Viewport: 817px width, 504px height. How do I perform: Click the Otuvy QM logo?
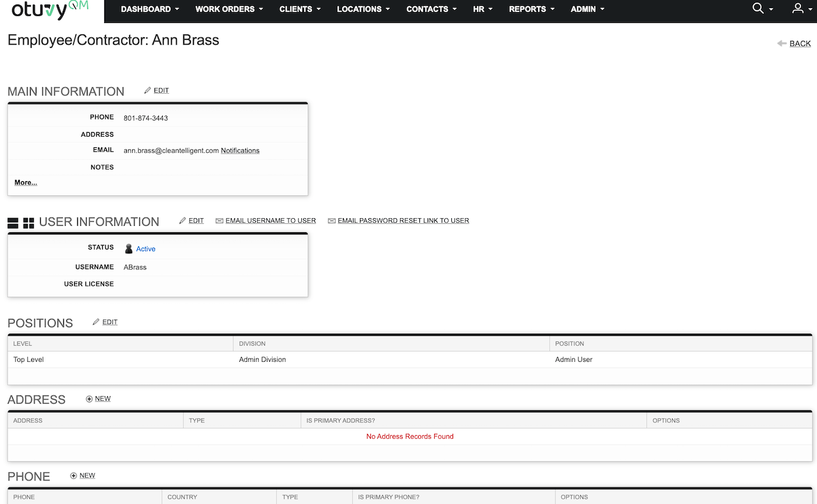click(x=50, y=10)
